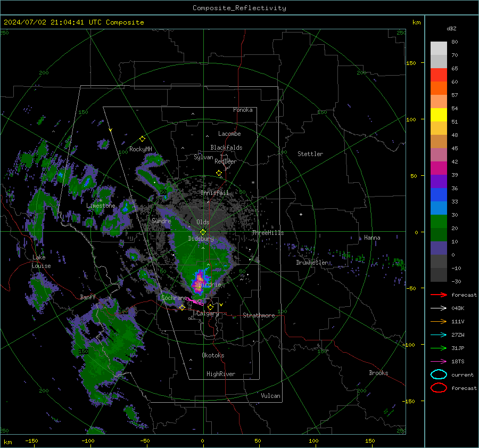The width and height of the screenshot is (479, 448).
Task: Click the Blackfalds city label
Action: pyautogui.click(x=226, y=148)
